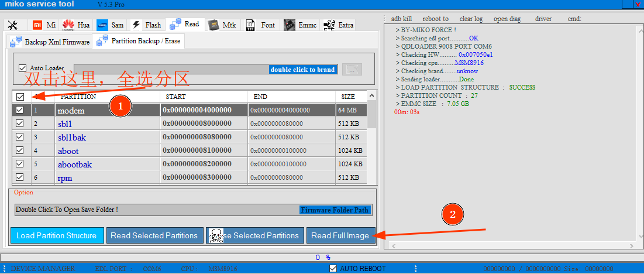Toggle the Auto Loader checkbox
The width and height of the screenshot is (644, 274).
coord(23,68)
